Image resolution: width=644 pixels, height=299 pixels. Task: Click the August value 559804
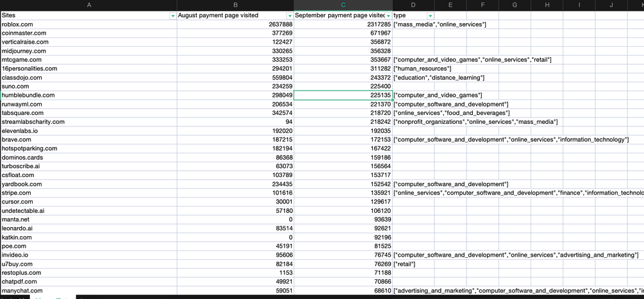click(235, 78)
